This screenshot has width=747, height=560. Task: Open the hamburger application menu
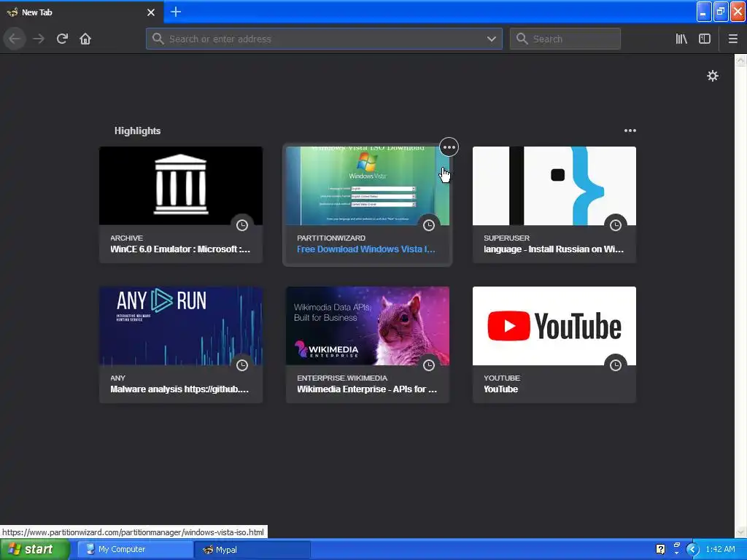point(732,39)
